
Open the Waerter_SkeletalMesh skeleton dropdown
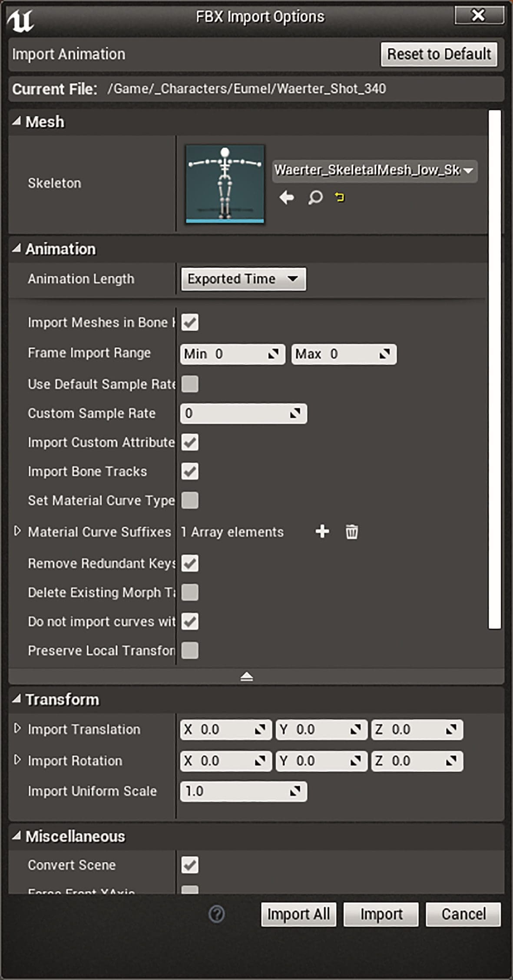tap(375, 170)
